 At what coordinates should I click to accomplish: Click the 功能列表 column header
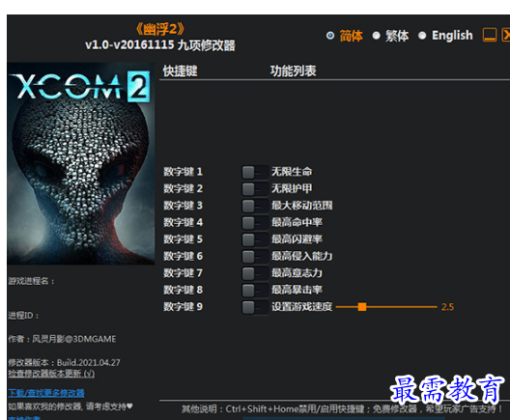click(293, 70)
